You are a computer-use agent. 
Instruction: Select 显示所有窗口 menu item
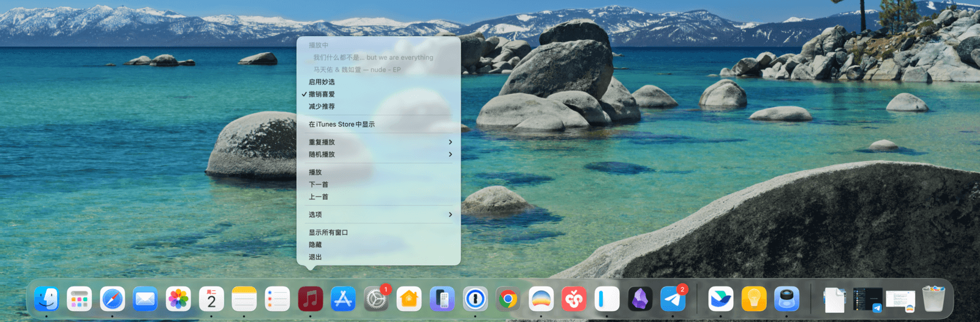pyautogui.click(x=328, y=233)
